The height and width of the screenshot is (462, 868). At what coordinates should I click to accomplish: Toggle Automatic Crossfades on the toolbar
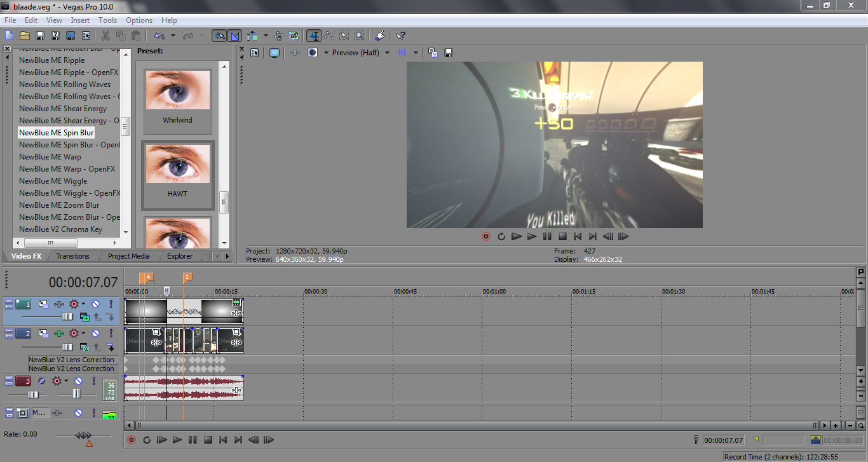click(234, 36)
